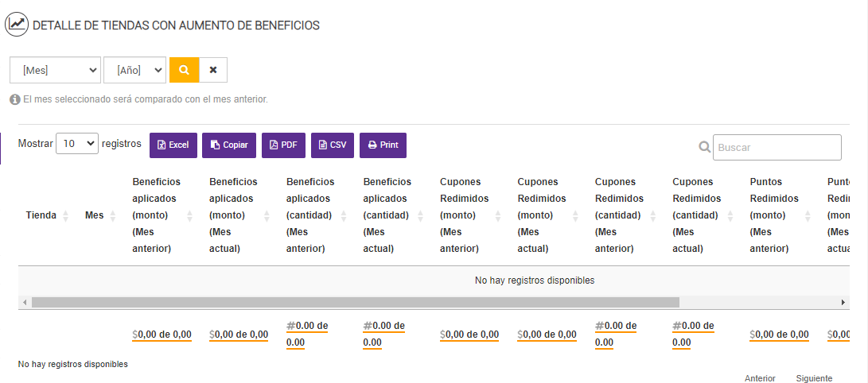The image size is (868, 383).
Task: Sort by the Mes column arrows
Action: pyautogui.click(x=113, y=215)
